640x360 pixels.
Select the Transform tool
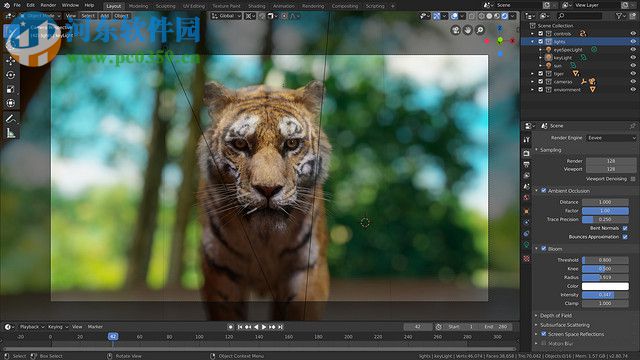(11, 103)
